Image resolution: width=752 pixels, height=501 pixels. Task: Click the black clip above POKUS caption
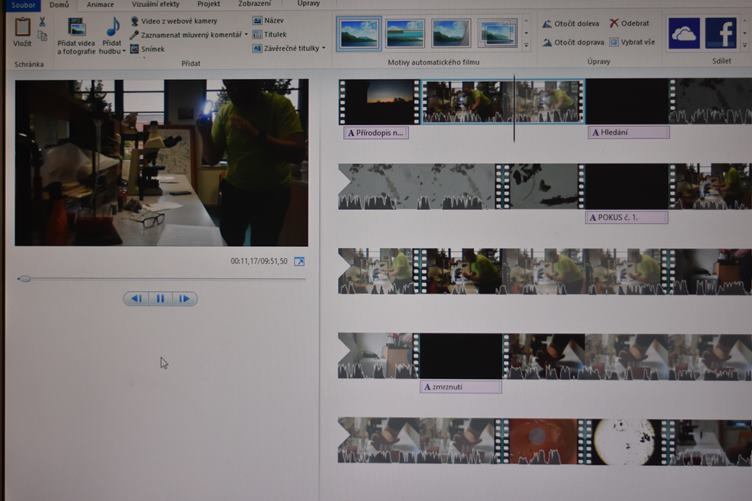click(626, 186)
